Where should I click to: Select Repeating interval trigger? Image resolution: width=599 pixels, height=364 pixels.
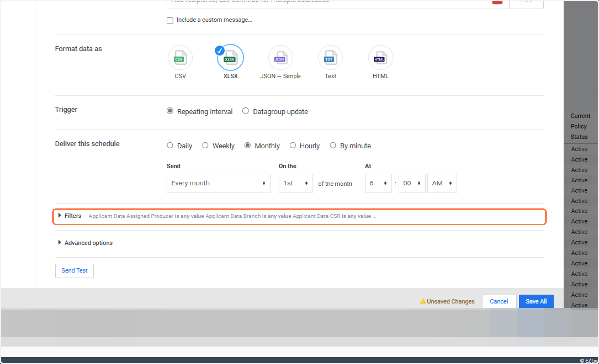[170, 111]
